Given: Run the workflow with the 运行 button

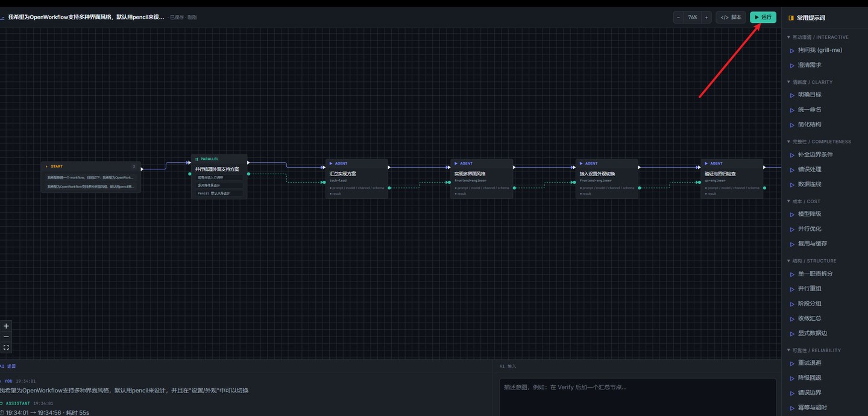Looking at the screenshot, I should (x=763, y=17).
